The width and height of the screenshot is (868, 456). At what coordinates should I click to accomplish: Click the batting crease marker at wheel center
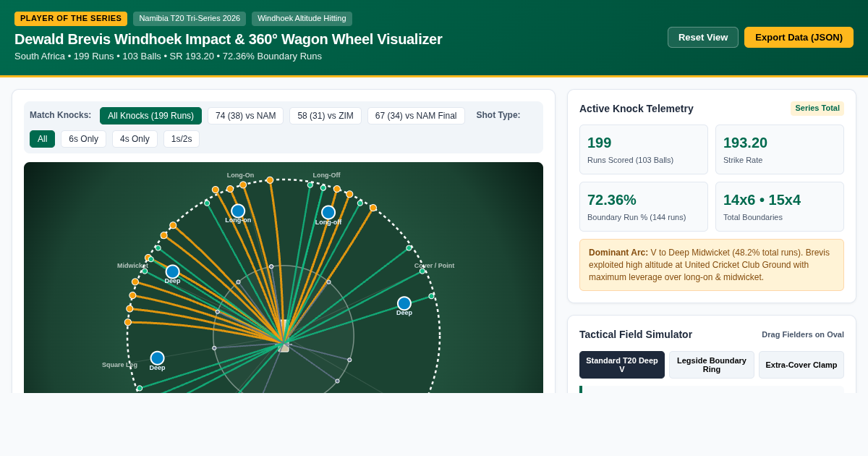(x=284, y=345)
